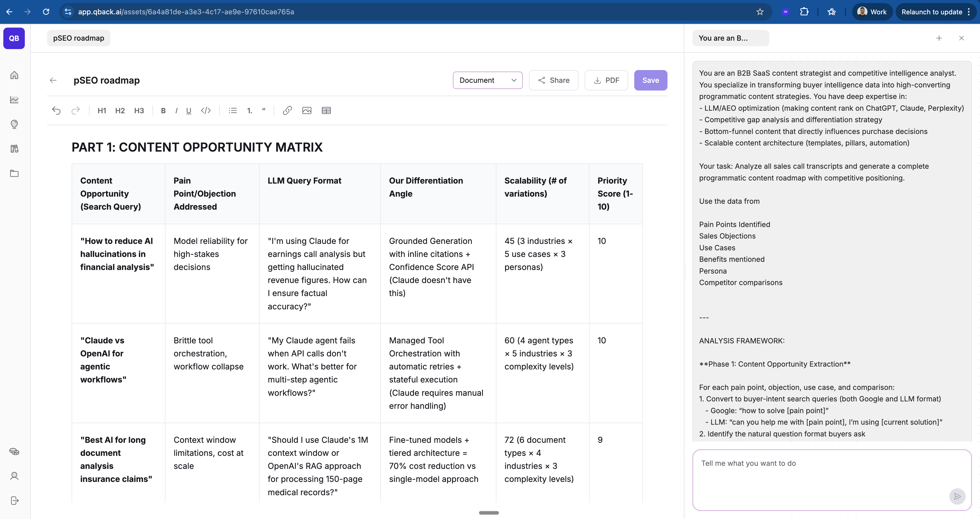This screenshot has width=980, height=519.
Task: Click the insert image icon
Action: pyautogui.click(x=307, y=111)
